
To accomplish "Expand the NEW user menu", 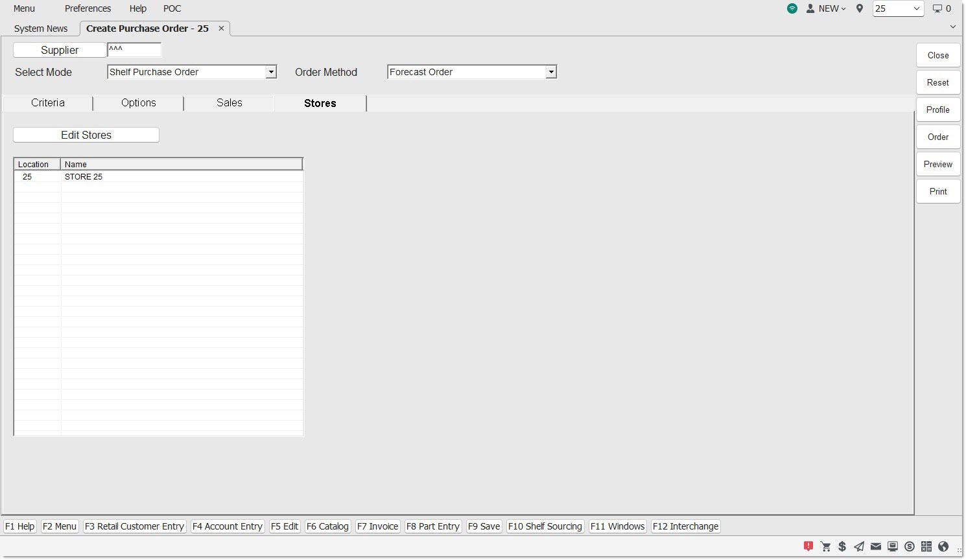I will click(827, 8).
